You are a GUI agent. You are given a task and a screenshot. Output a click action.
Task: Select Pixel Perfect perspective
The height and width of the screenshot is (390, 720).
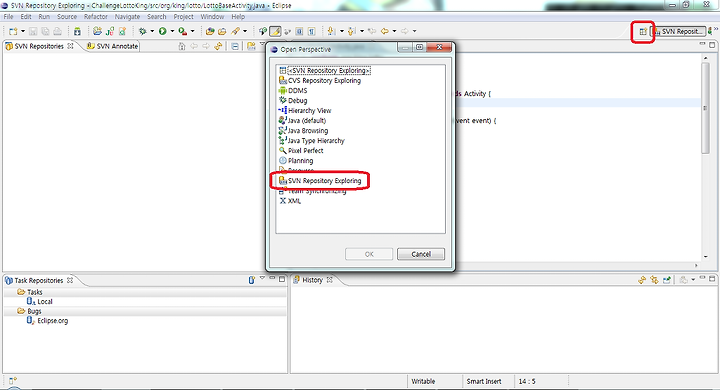pos(301,151)
